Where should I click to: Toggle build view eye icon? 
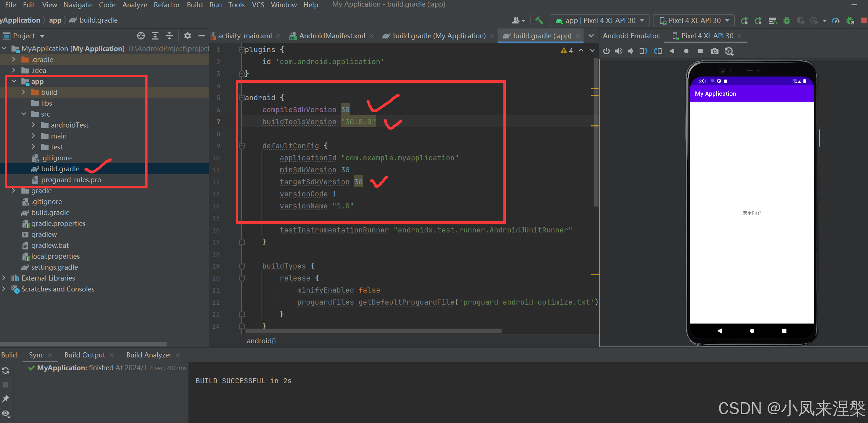(x=6, y=414)
